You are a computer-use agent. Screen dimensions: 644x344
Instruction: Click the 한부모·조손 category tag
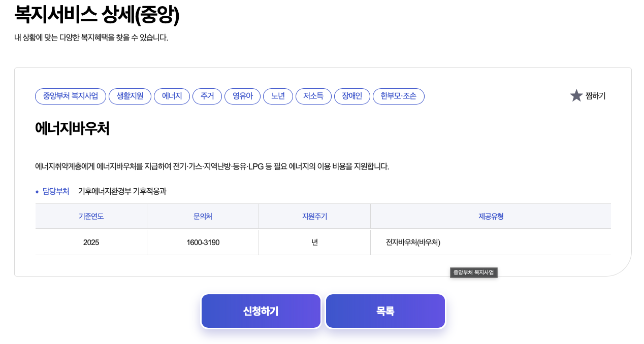pyautogui.click(x=398, y=96)
